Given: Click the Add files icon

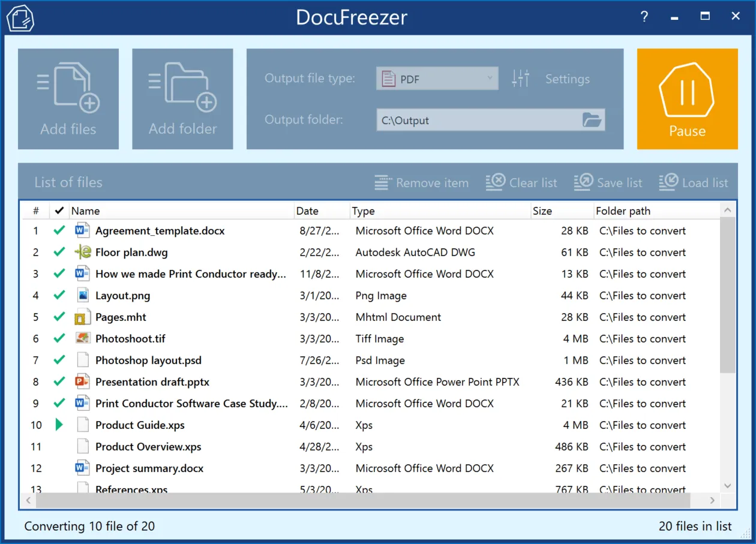Looking at the screenshot, I should tap(68, 89).
